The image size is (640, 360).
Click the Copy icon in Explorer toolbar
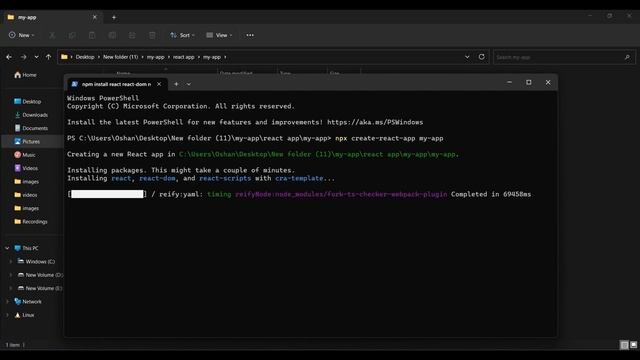coord(72,36)
